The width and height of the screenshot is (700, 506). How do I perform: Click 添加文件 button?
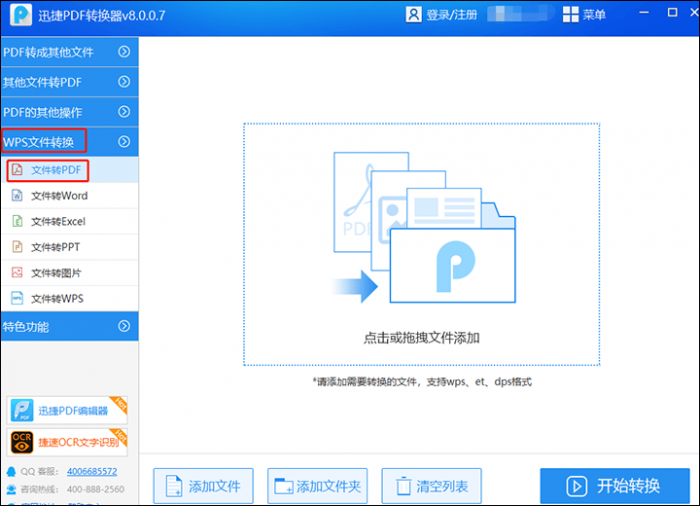204,485
